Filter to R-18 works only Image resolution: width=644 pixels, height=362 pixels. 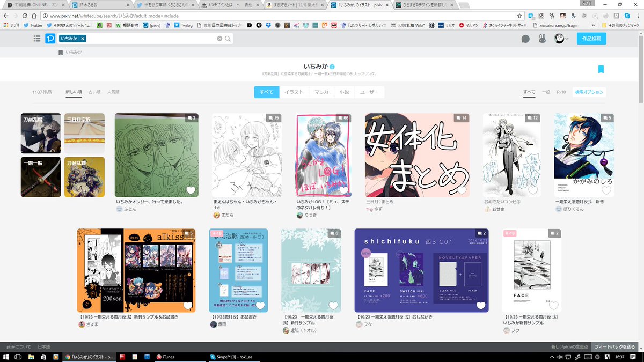pos(561,92)
